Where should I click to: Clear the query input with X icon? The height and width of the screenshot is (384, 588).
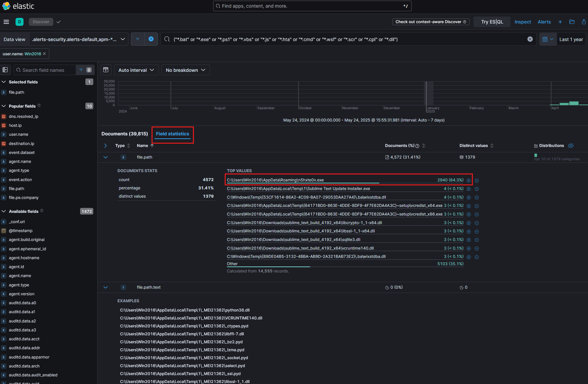click(x=530, y=39)
